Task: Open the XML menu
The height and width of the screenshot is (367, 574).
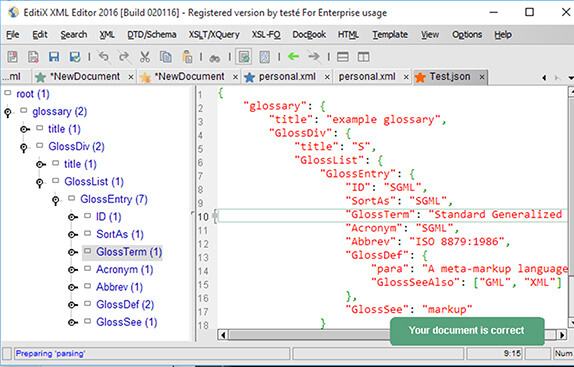Action: pos(107,35)
